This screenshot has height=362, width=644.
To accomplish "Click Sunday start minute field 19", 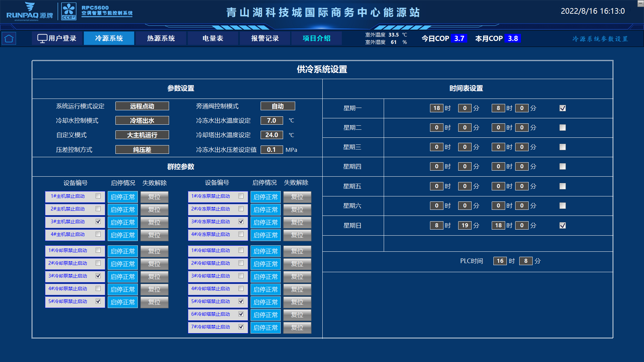I will (x=465, y=225).
